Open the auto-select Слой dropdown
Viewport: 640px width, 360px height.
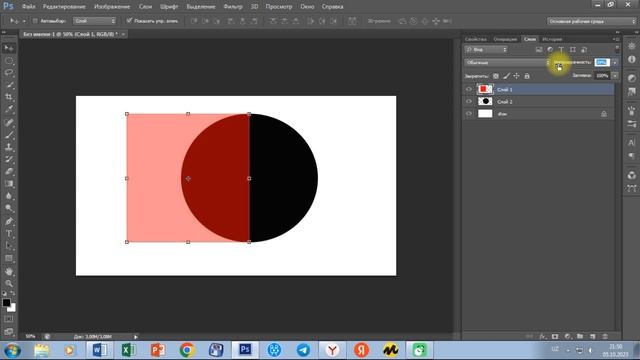pos(95,21)
